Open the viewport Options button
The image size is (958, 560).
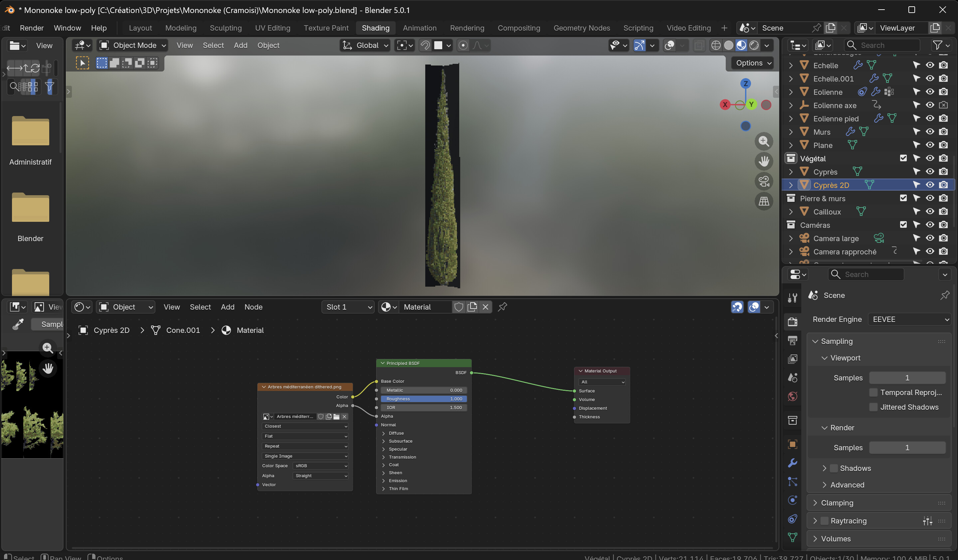point(753,63)
